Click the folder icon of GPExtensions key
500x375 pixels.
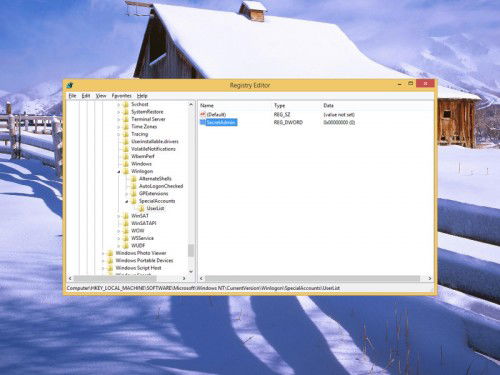(x=134, y=193)
